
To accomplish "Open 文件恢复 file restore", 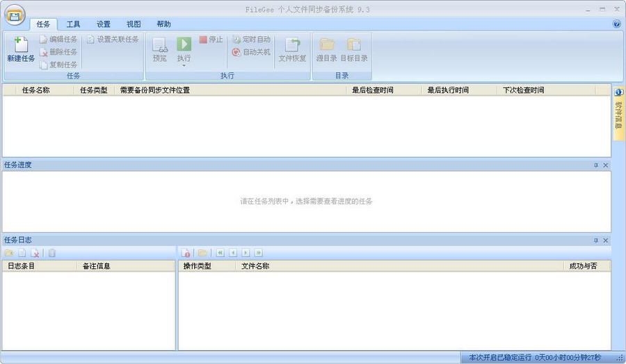I will point(292,49).
